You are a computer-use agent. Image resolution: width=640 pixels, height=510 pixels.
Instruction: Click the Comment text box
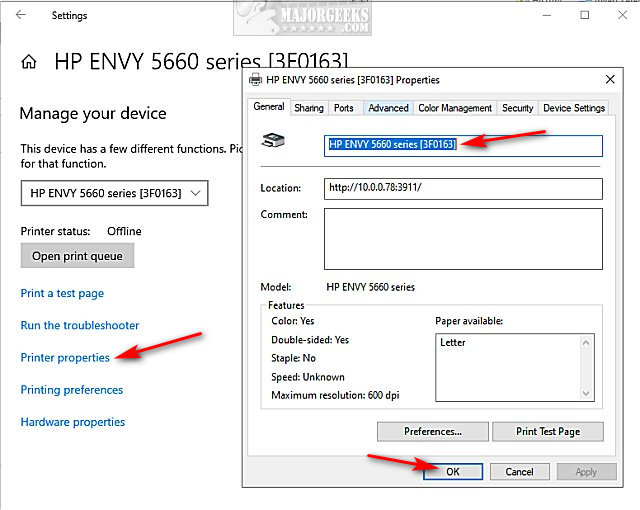pos(463,239)
